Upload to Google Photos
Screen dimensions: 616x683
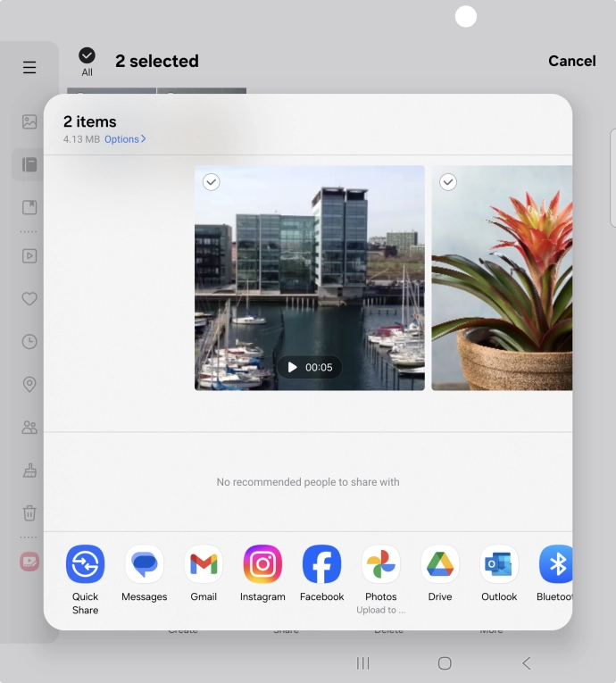click(380, 565)
